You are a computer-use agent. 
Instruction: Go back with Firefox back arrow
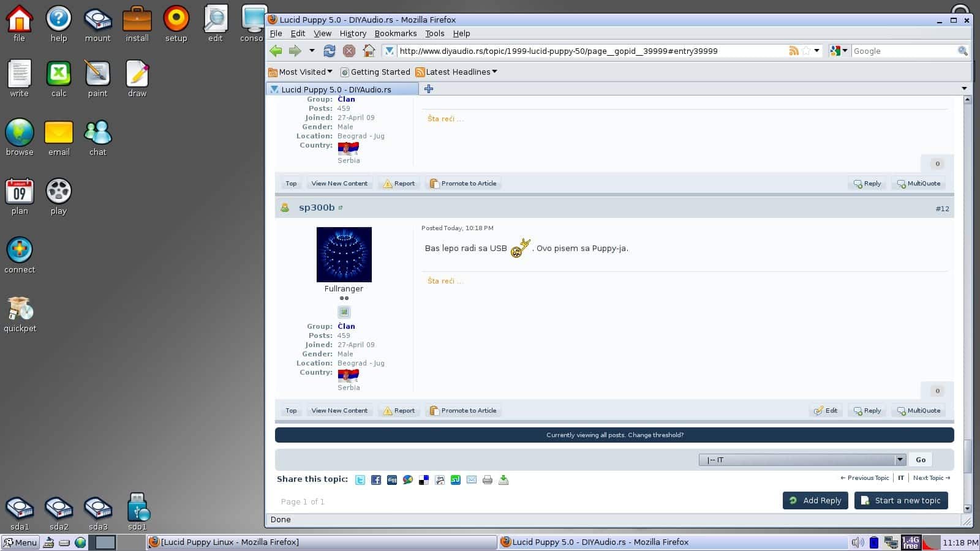point(276,51)
